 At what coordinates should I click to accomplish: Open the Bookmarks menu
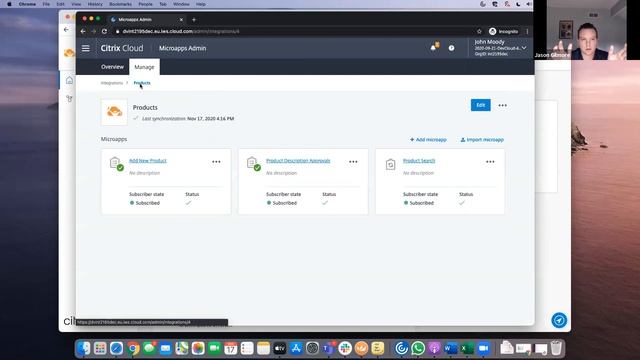pyautogui.click(x=120, y=4)
